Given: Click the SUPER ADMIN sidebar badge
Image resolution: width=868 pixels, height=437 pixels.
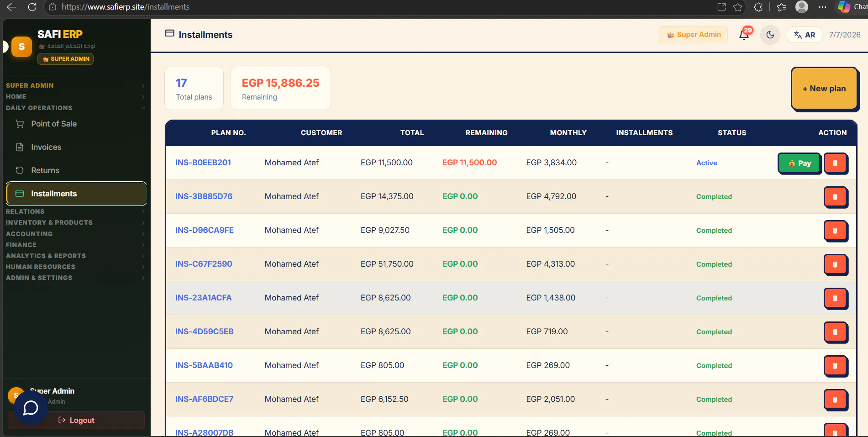Looking at the screenshot, I should [x=66, y=59].
